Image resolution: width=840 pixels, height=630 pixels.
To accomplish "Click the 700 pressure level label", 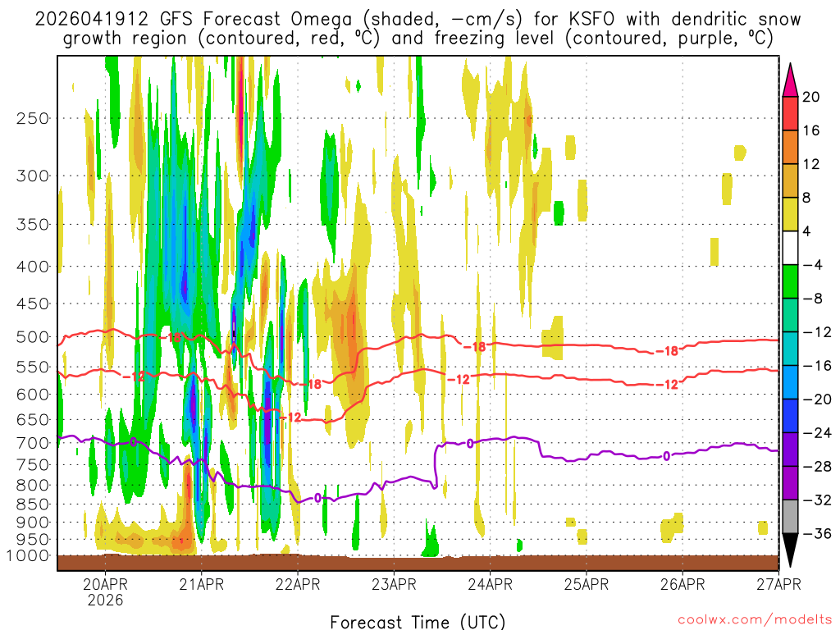I will pos(33,443).
